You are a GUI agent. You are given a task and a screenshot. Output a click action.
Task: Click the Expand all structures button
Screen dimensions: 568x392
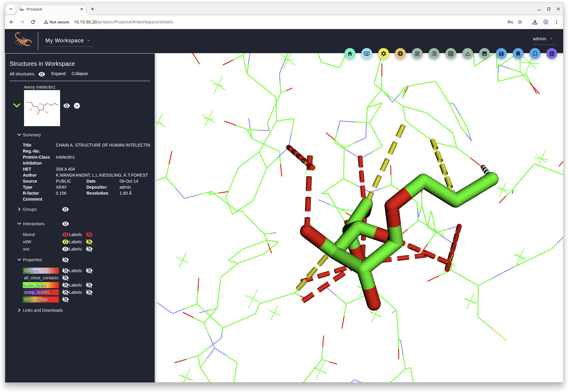click(58, 74)
